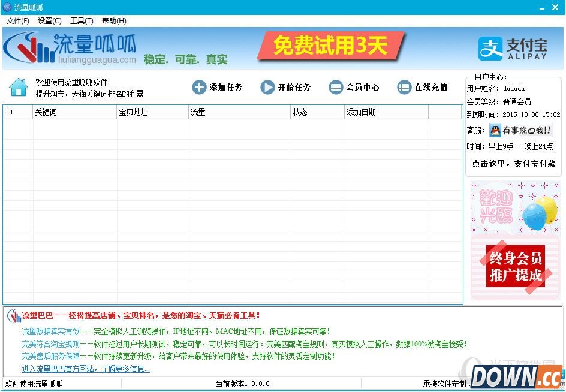
Task: Click 点击这里，支付宝付款 payment link
Action: coord(513,164)
